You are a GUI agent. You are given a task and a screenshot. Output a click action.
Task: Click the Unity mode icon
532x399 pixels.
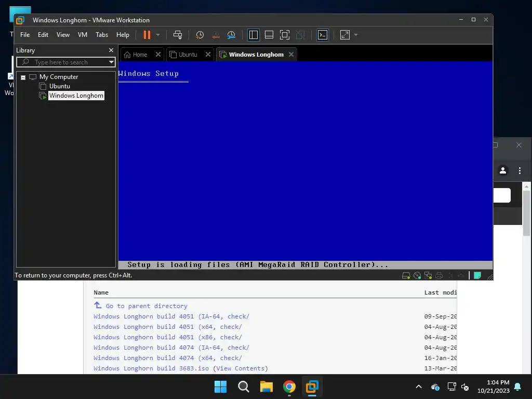pos(300,35)
